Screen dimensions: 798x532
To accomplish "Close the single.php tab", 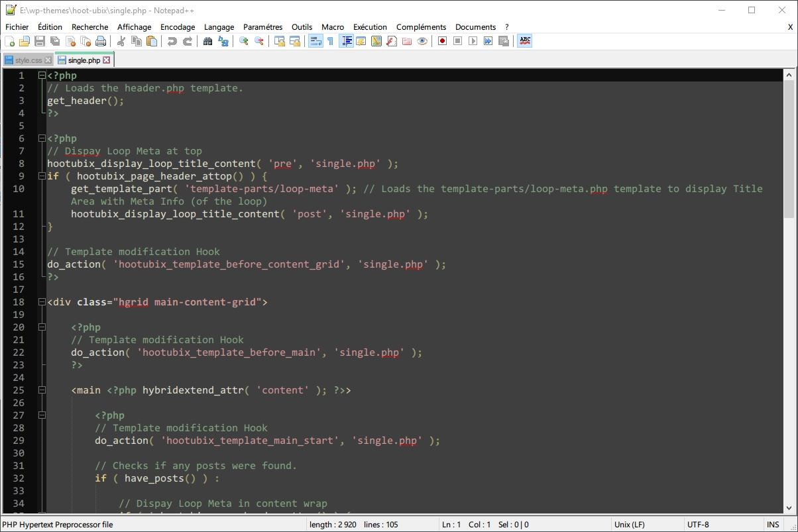I will 107,60.
